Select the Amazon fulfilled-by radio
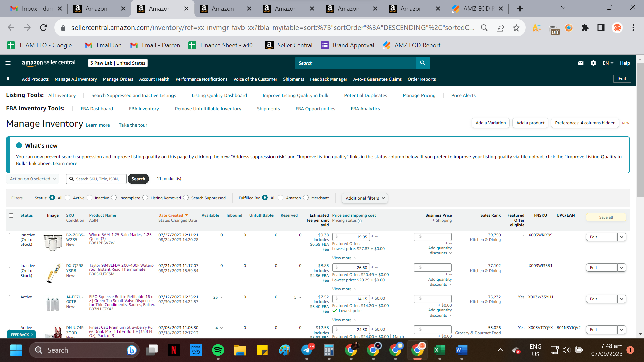Image resolution: width=644 pixels, height=362 pixels. tap(281, 198)
